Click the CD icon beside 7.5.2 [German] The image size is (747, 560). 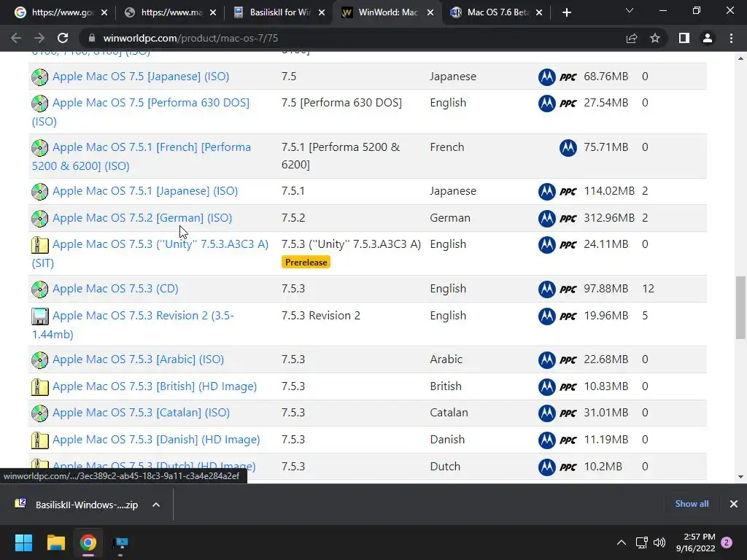(x=40, y=219)
